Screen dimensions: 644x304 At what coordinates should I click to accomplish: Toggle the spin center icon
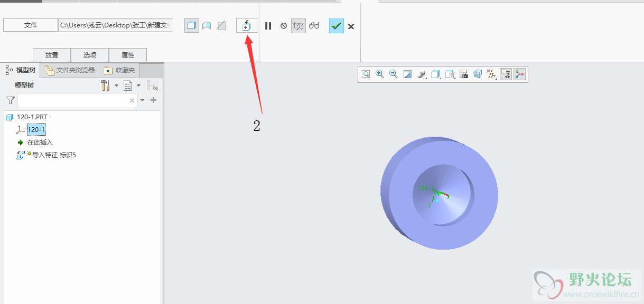click(x=520, y=74)
